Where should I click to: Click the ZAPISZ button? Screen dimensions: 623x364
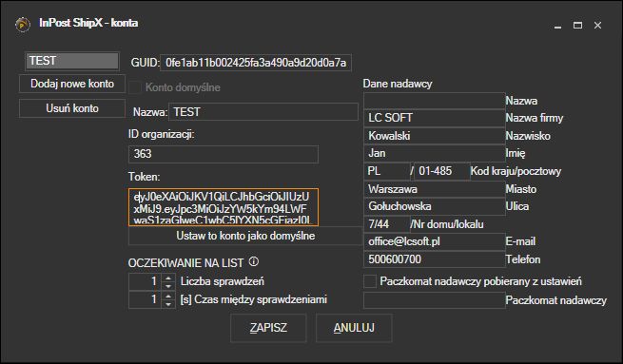click(268, 328)
